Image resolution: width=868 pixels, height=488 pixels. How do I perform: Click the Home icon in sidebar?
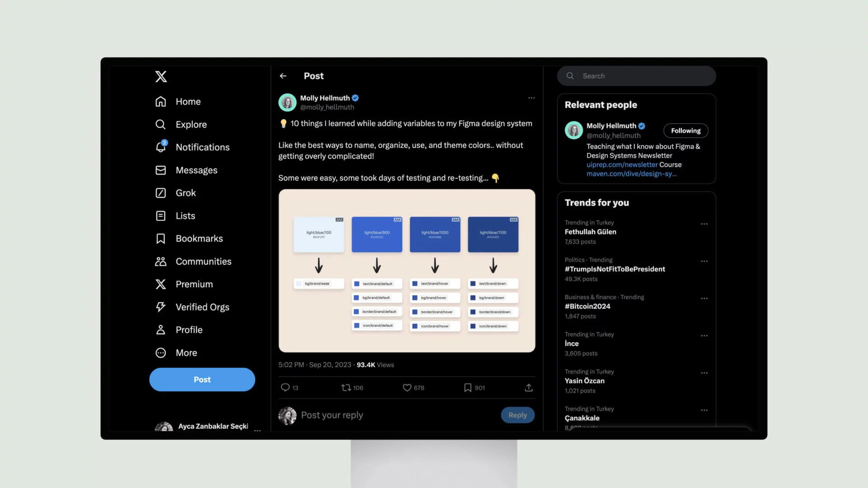coord(160,101)
